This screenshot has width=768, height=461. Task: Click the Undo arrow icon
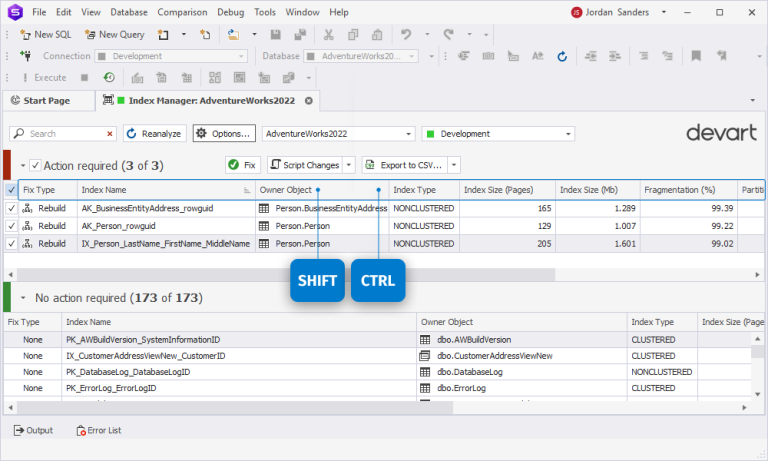406,34
